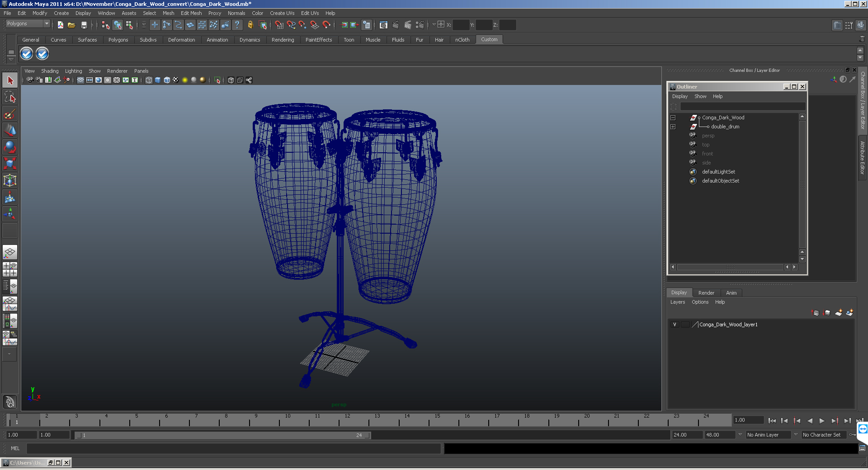Click the select camera icon in viewport
Screen dimensions: 868x470
[x=30, y=80]
